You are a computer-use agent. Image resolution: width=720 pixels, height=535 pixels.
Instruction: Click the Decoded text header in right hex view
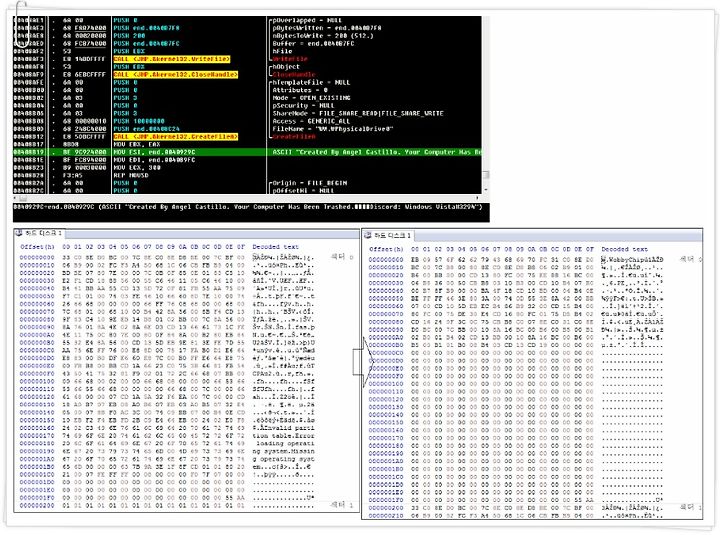coord(624,249)
